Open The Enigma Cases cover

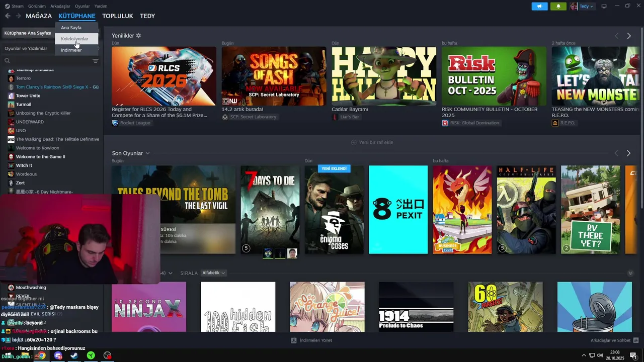click(334, 210)
